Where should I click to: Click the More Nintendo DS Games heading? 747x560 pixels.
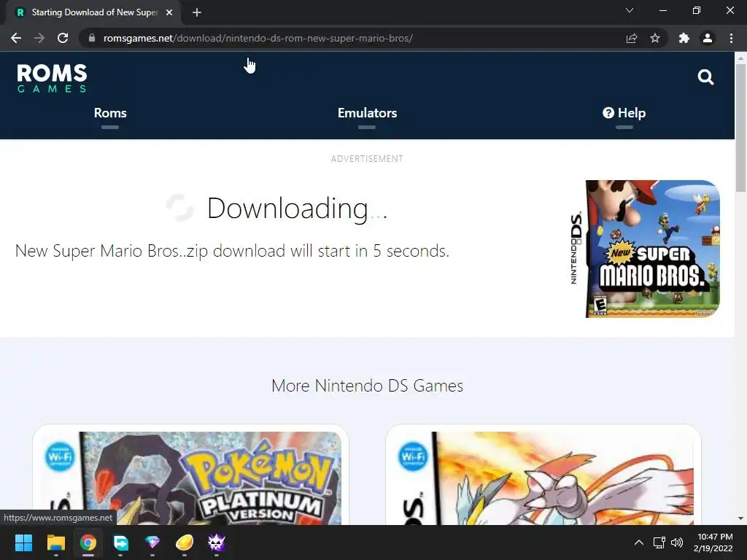click(x=368, y=386)
